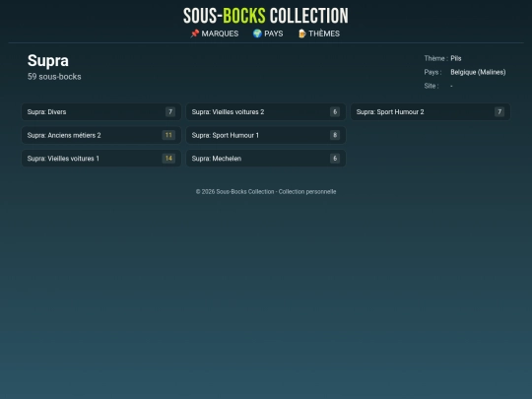Screen dimensions: 532x399
Task: Click the count badge 11 on Anciens métiers 2
Action: coord(168,135)
